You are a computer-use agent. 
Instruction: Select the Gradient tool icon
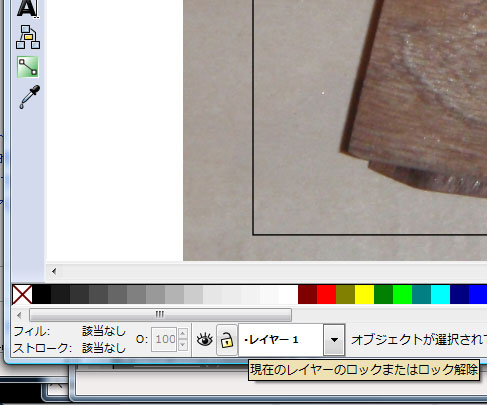click(x=28, y=67)
